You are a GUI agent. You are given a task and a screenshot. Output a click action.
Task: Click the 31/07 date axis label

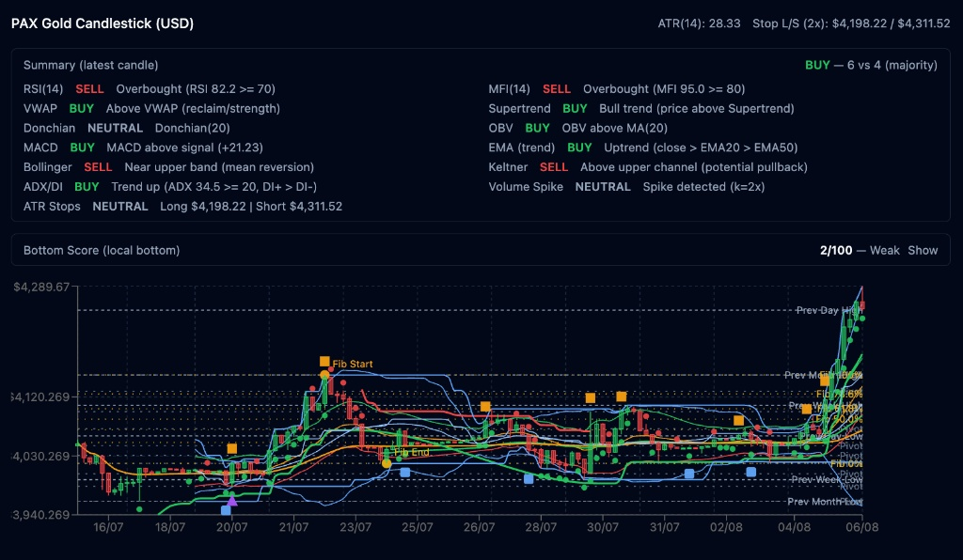click(x=665, y=527)
